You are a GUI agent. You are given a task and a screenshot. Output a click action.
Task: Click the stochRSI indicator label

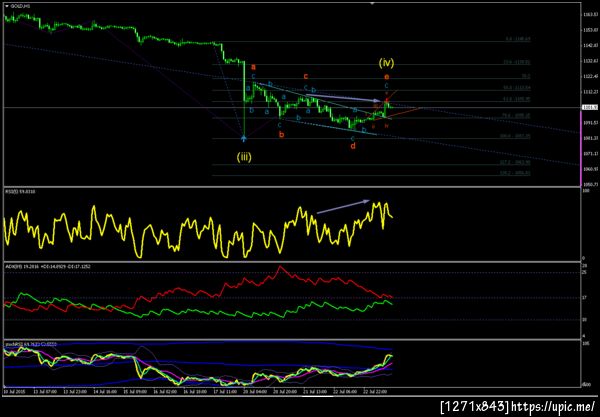pos(31,344)
